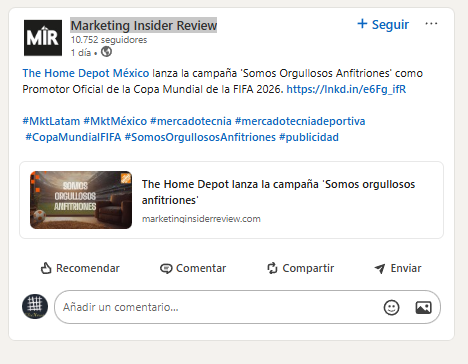Click the Seguir follow button

383,24
